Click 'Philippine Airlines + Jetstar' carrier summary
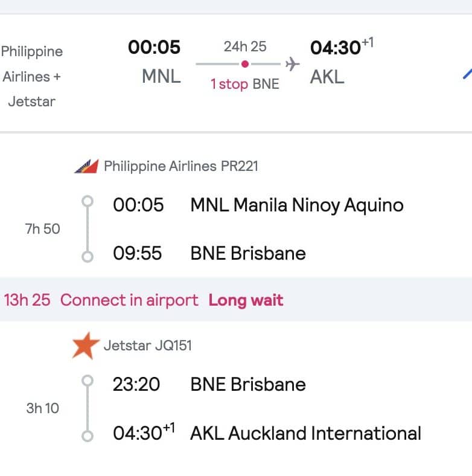This screenshot has height=476, width=472. coord(31,76)
